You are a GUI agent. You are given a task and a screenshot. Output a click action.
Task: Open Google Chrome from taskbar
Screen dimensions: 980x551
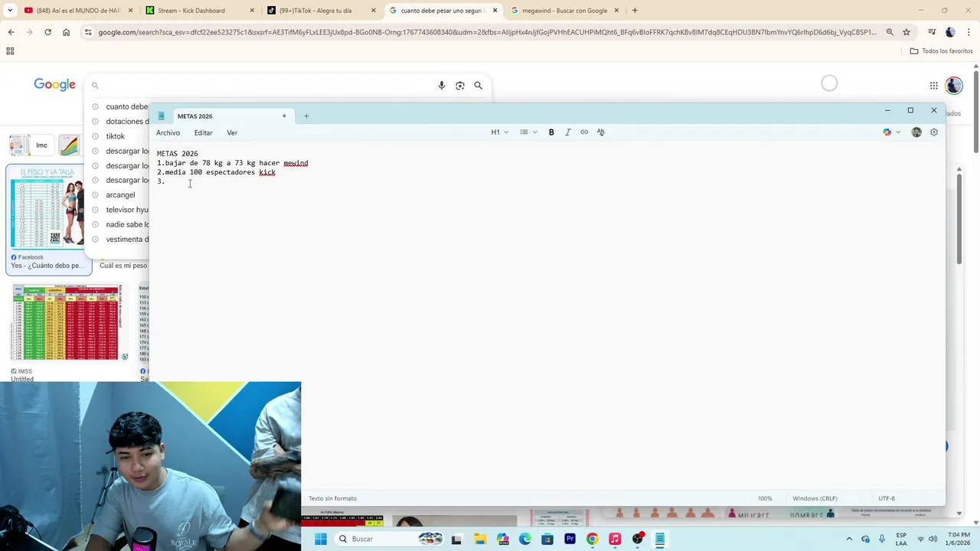pos(592,539)
